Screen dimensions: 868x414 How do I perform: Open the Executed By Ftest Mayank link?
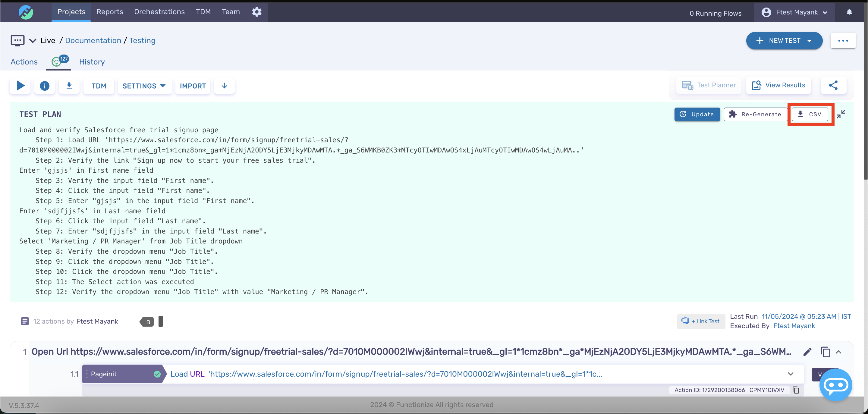794,326
